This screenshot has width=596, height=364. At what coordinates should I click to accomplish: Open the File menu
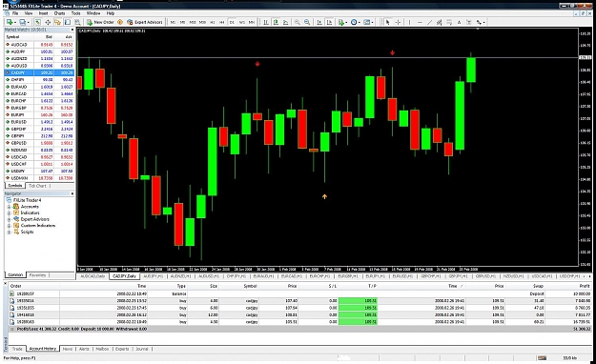(15, 13)
